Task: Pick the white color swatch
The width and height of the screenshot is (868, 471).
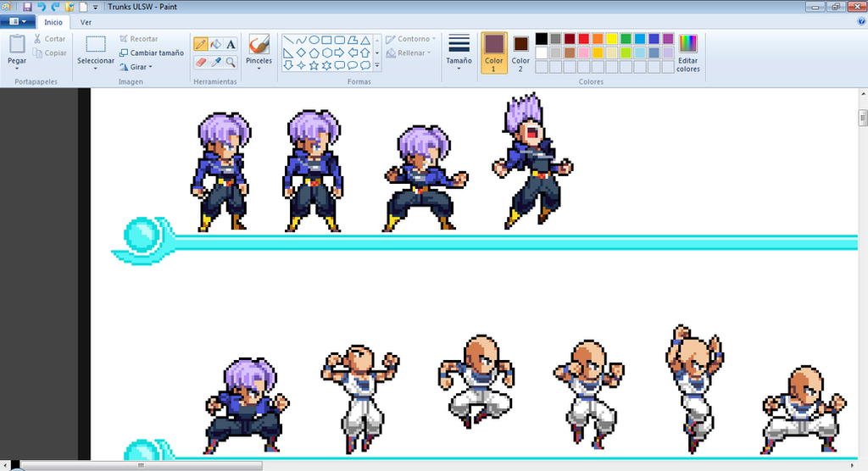Action: pos(542,53)
